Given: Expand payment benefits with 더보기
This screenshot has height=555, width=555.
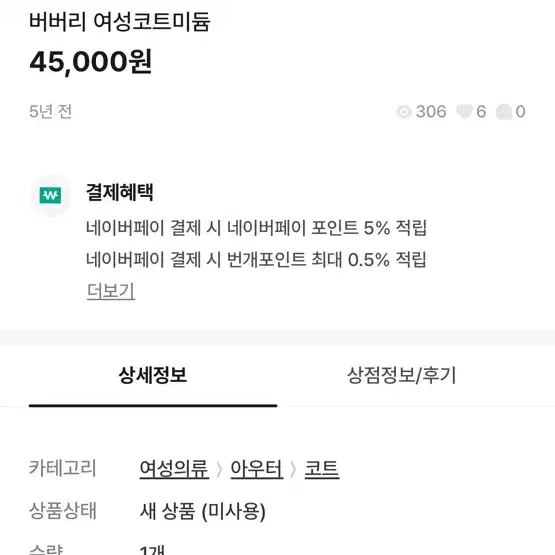Looking at the screenshot, I should pyautogui.click(x=111, y=291).
